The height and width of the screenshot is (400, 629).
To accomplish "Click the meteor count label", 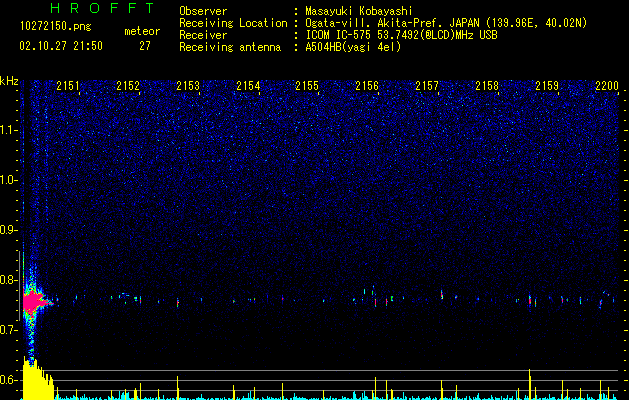I will pos(142,31).
